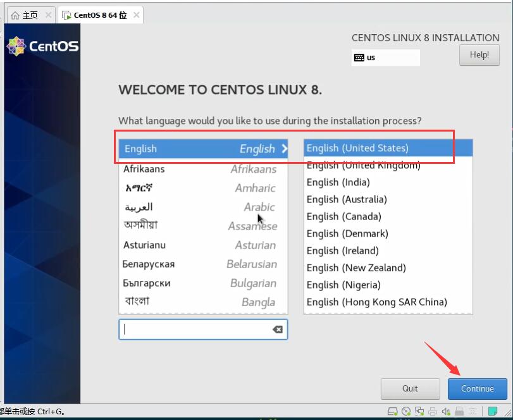513x420 pixels.
Task: Switch to the 主页 tab
Action: pyautogui.click(x=31, y=15)
